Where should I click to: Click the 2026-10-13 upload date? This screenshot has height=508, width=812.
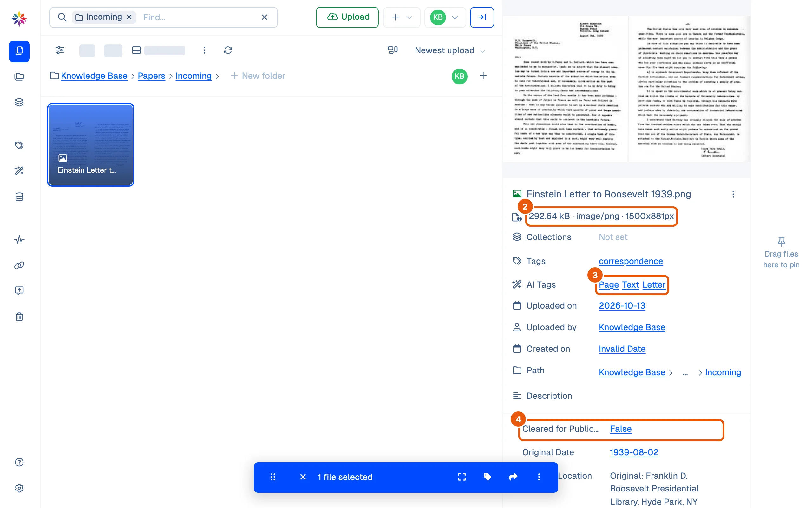point(622,306)
